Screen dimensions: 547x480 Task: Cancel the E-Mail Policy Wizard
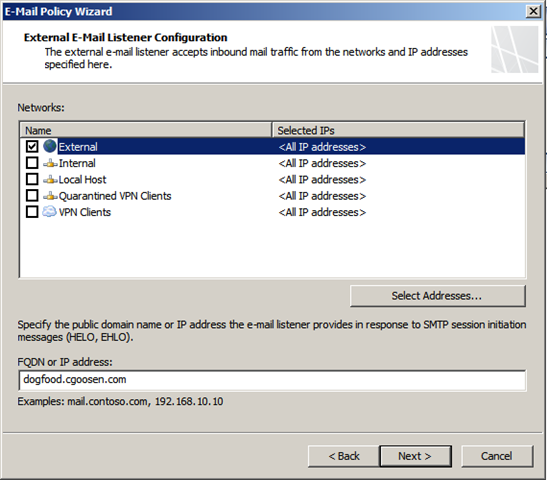click(497, 456)
